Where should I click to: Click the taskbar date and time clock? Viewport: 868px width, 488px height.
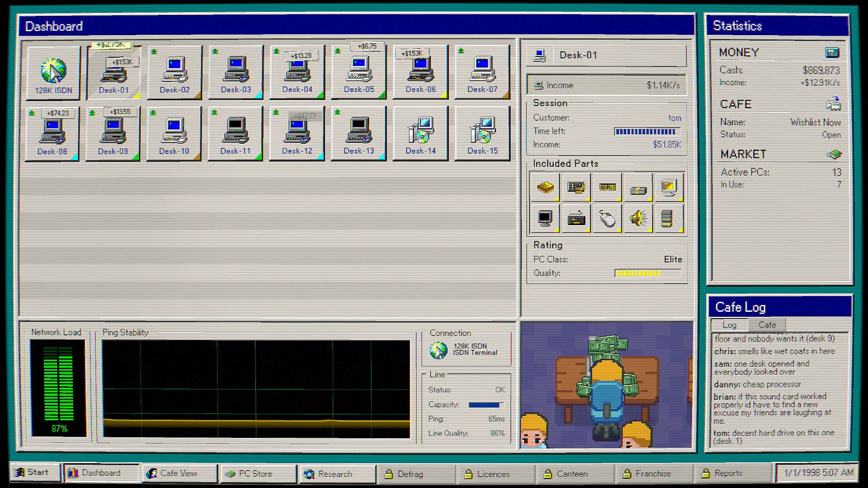[817, 473]
